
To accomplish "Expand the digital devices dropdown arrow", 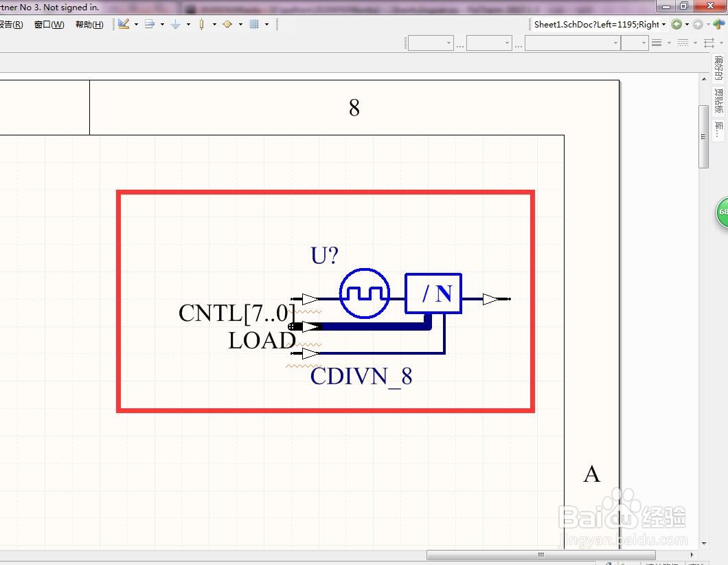I will (x=214, y=24).
